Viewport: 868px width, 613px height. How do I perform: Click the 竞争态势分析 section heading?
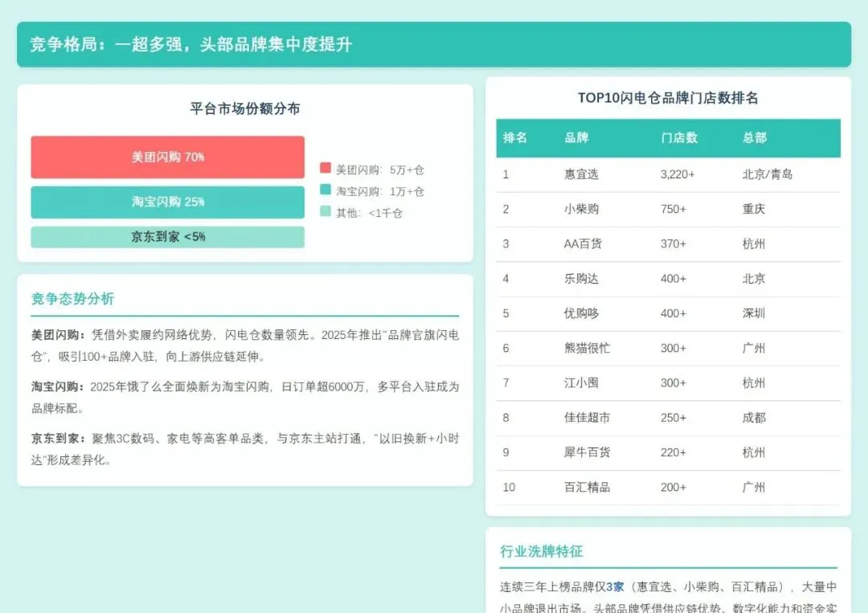72,299
